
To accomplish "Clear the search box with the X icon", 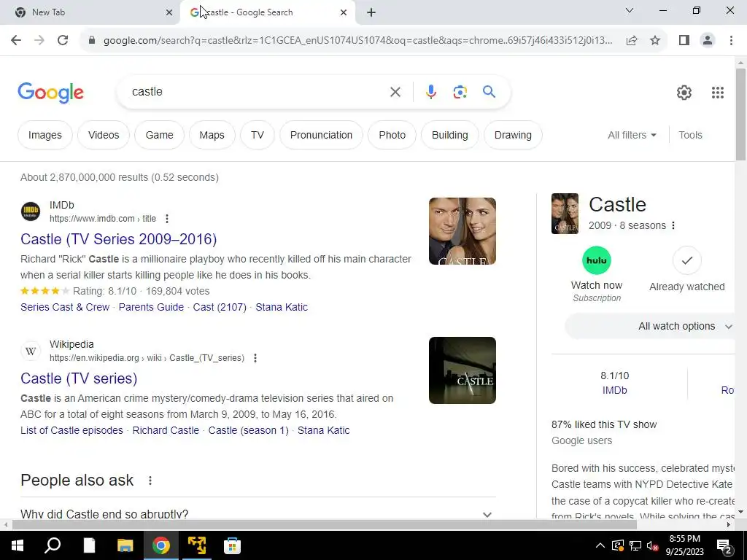I will pos(395,92).
